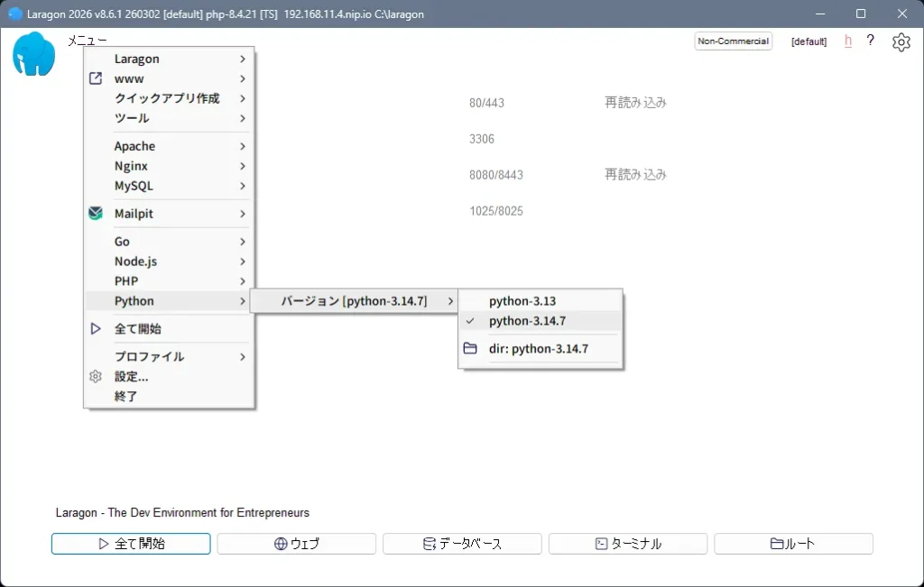Maximize the Laragon window
Image resolution: width=924 pixels, height=587 pixels.
(x=861, y=14)
